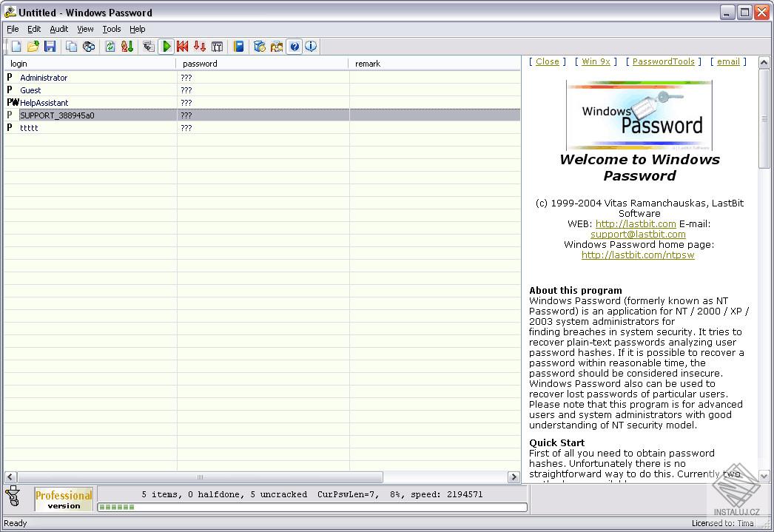Click the Save floppy disk icon
Screen dimensions: 774x532
50,47
